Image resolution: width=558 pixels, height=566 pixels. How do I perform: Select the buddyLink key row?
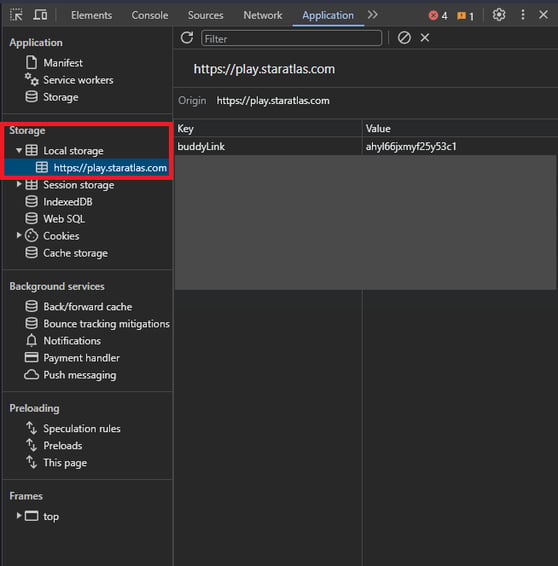coord(366,146)
